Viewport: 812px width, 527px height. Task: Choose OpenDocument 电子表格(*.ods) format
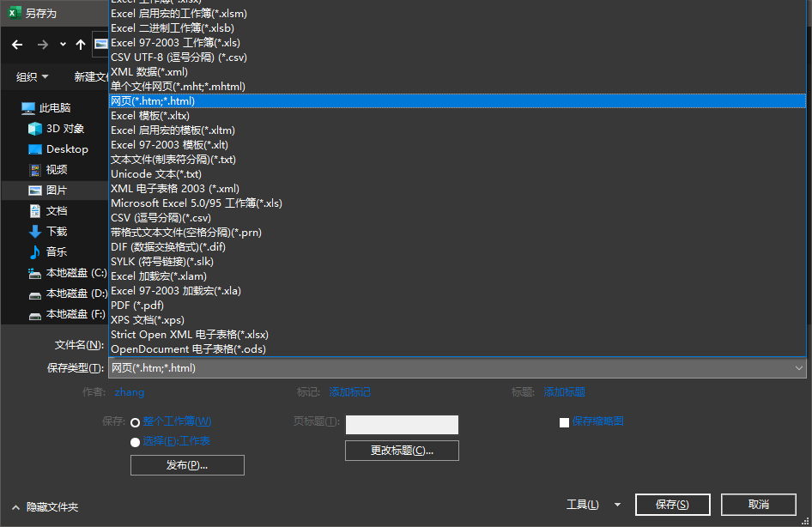point(458,349)
